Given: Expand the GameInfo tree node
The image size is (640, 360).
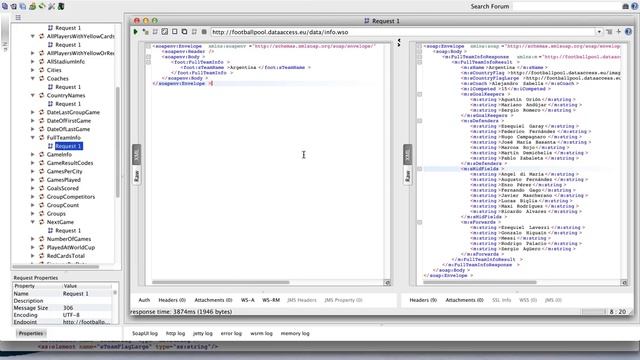Looking at the screenshot, I should click(33, 155).
